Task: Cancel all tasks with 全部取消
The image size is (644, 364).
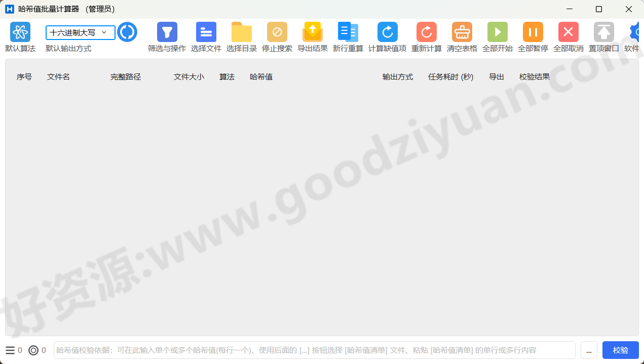Action: pos(568,32)
